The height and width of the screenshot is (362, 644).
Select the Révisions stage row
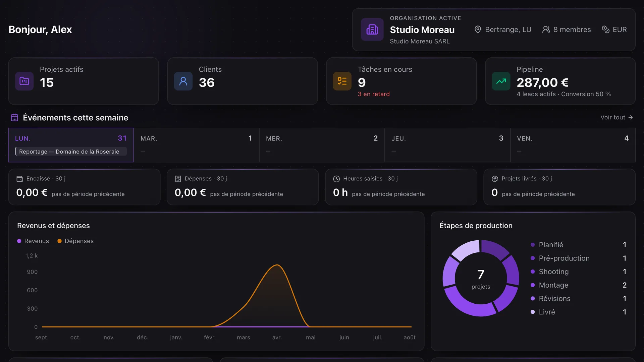[x=579, y=298]
